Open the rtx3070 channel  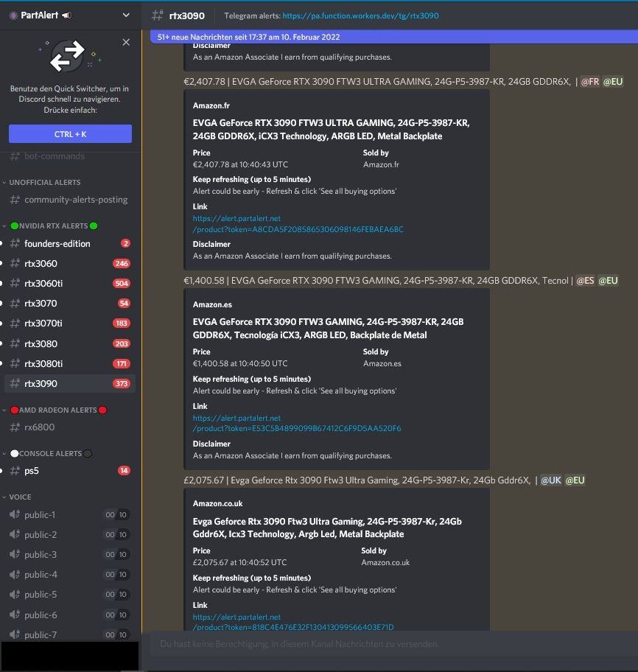[70, 303]
